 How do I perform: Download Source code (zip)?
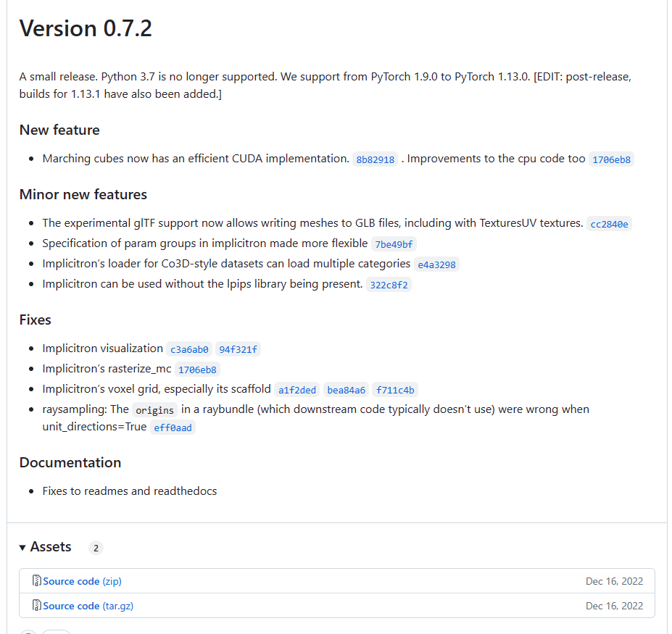coord(83,581)
